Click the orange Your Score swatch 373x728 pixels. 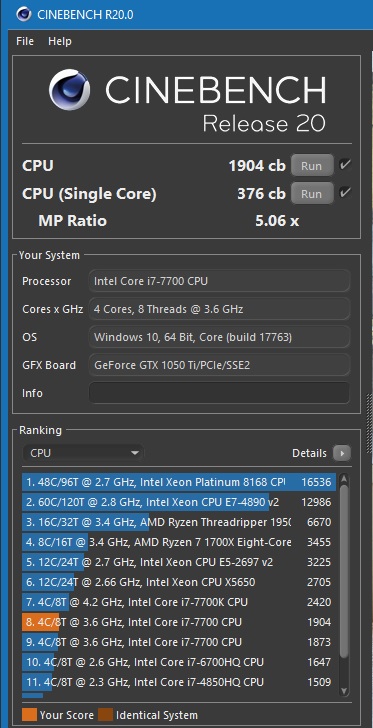(x=29, y=715)
